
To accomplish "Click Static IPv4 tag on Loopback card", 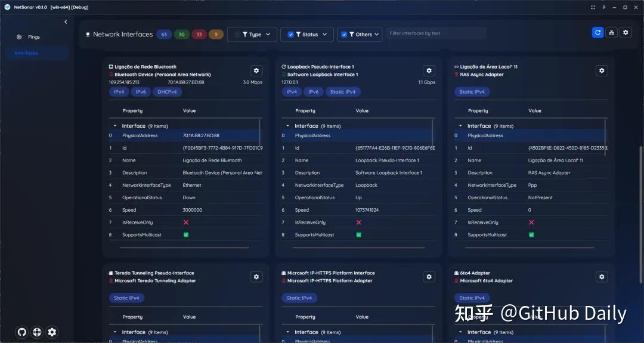I will pyautogui.click(x=343, y=92).
